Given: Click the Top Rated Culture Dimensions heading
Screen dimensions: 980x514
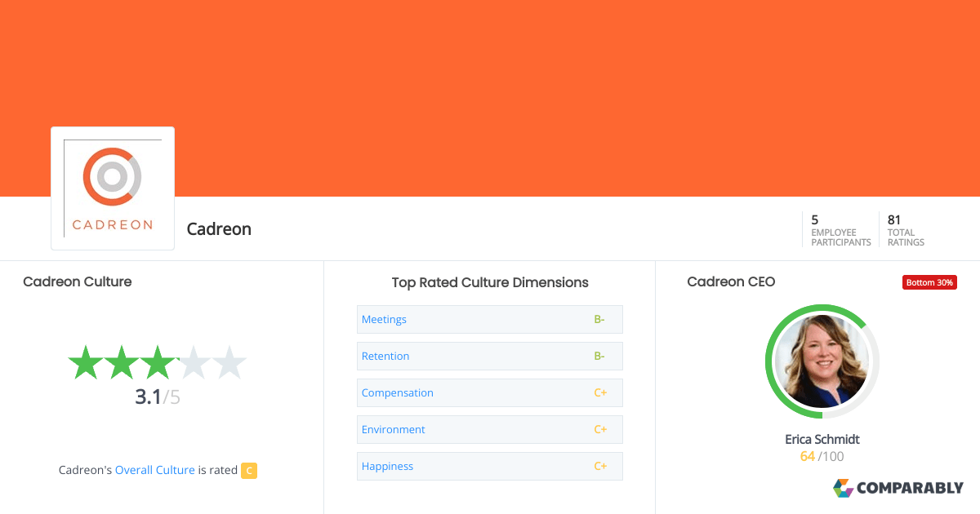Looking at the screenshot, I should (x=490, y=282).
